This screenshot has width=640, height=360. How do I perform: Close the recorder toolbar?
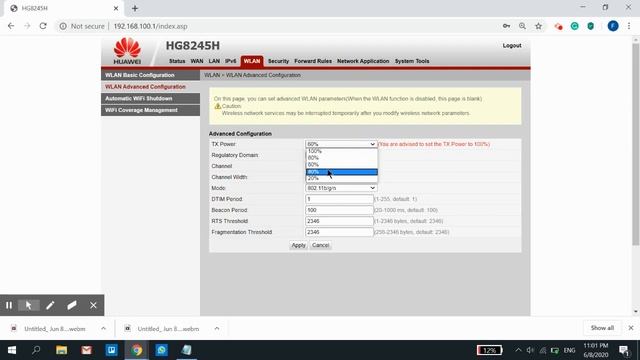(x=93, y=305)
